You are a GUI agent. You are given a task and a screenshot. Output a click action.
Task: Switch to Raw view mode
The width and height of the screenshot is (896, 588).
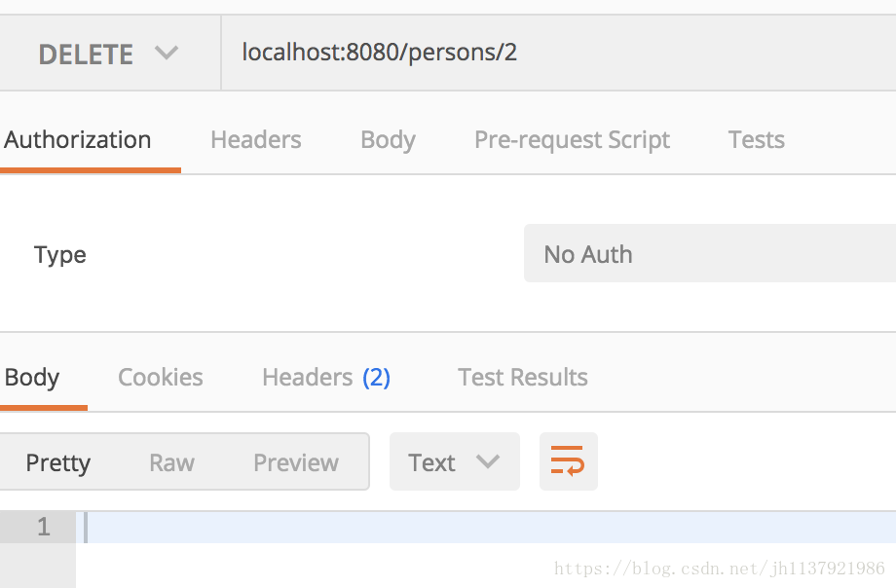point(171,462)
